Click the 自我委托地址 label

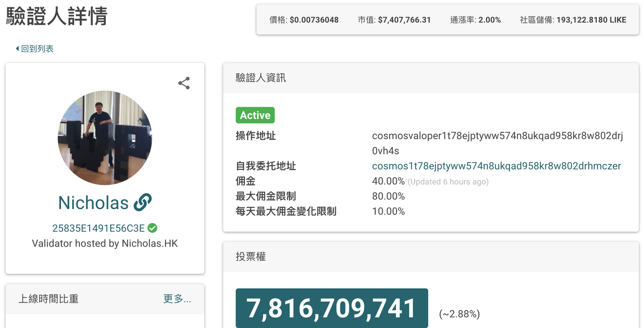[266, 166]
